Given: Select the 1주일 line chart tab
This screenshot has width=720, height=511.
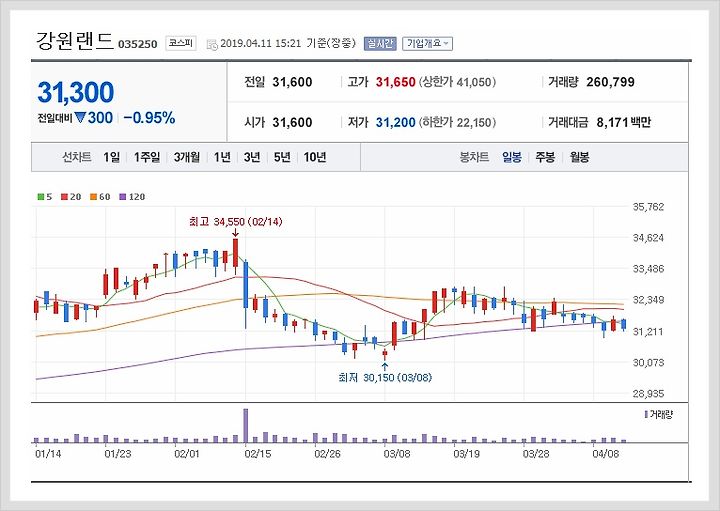Looking at the screenshot, I should (147, 157).
